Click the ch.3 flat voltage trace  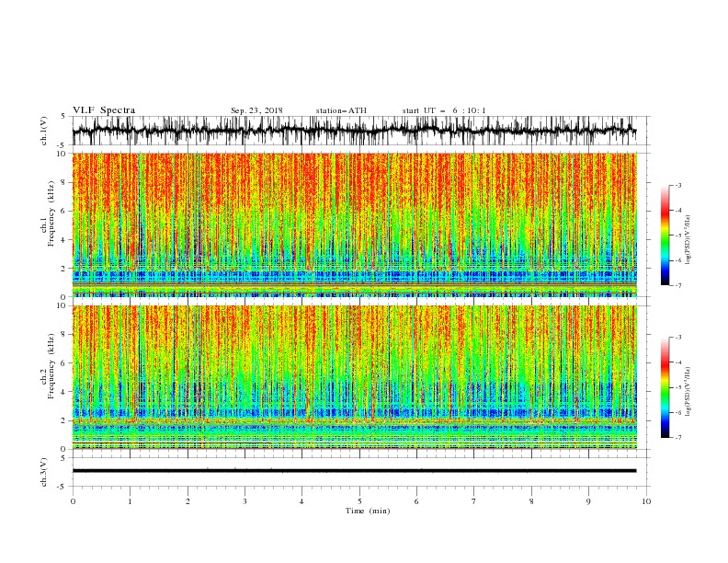354,471
